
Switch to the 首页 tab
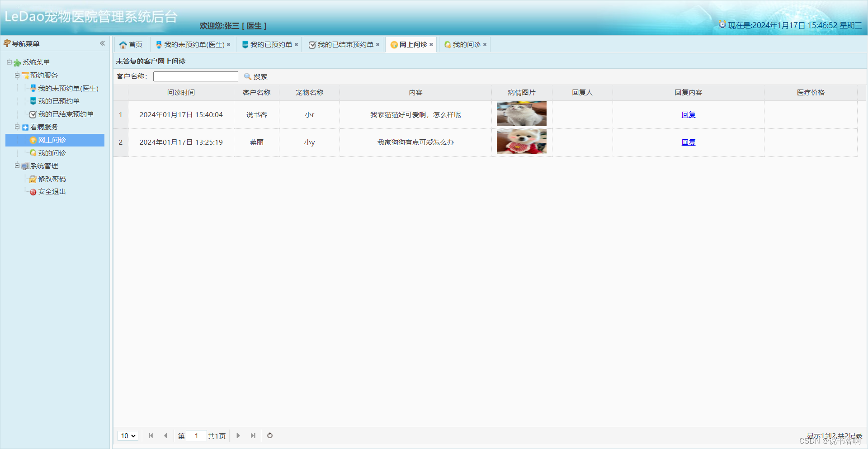131,44
